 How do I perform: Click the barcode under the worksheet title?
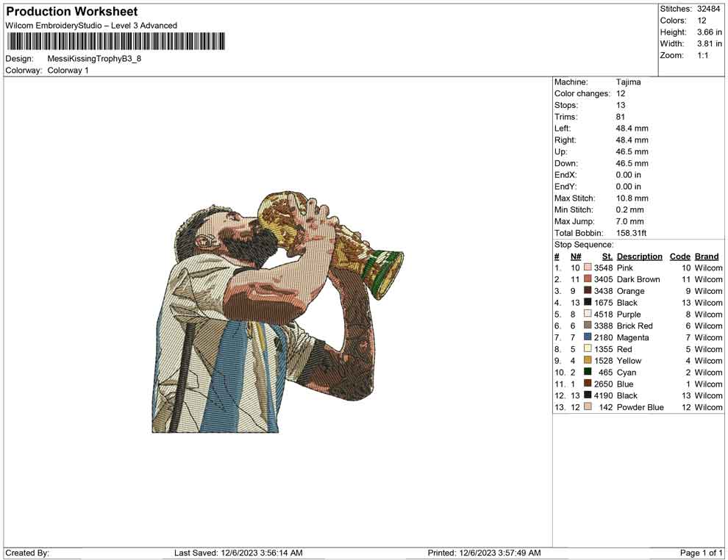pos(115,41)
